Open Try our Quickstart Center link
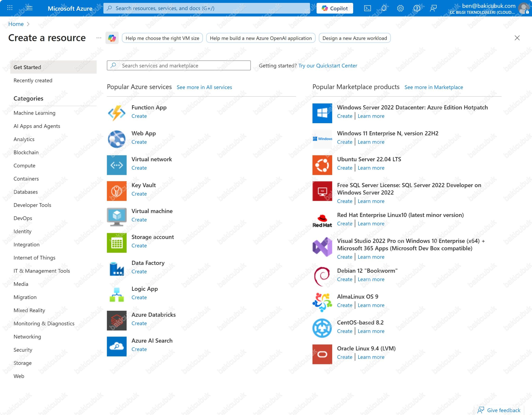This screenshot has height=415, width=532. point(328,65)
